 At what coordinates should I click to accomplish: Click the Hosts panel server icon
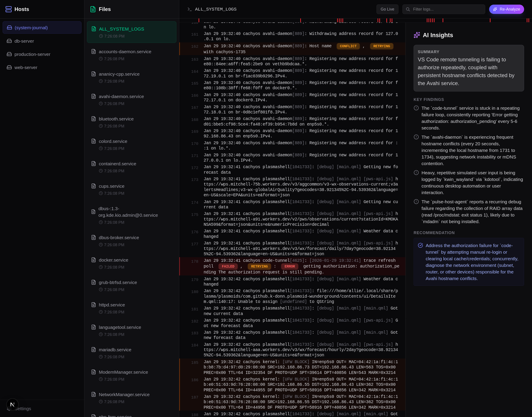click(9, 9)
